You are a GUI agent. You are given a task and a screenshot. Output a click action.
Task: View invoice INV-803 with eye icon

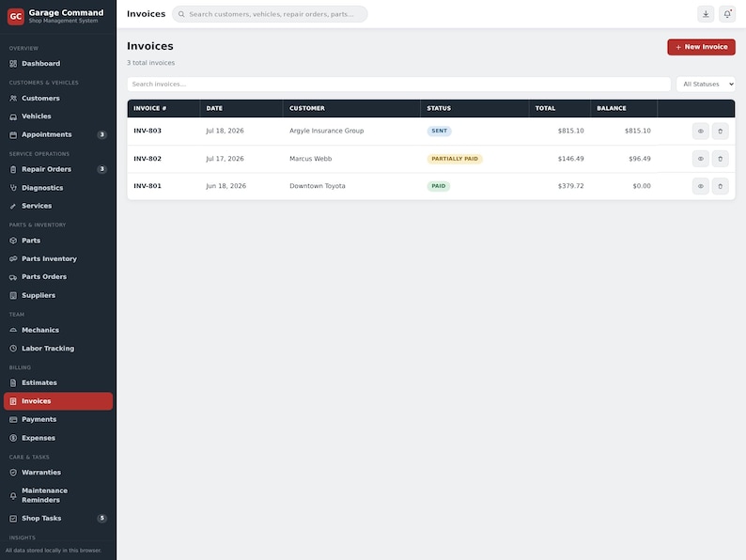point(700,132)
